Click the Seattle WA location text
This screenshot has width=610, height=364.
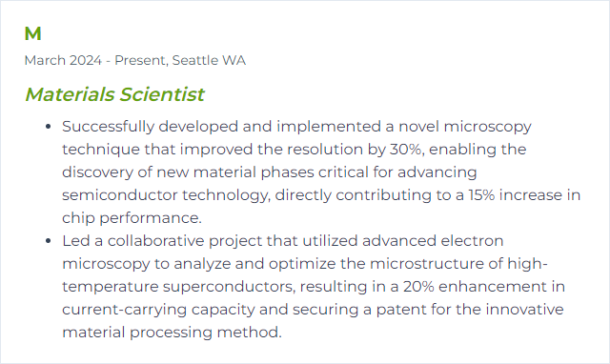[209, 61]
